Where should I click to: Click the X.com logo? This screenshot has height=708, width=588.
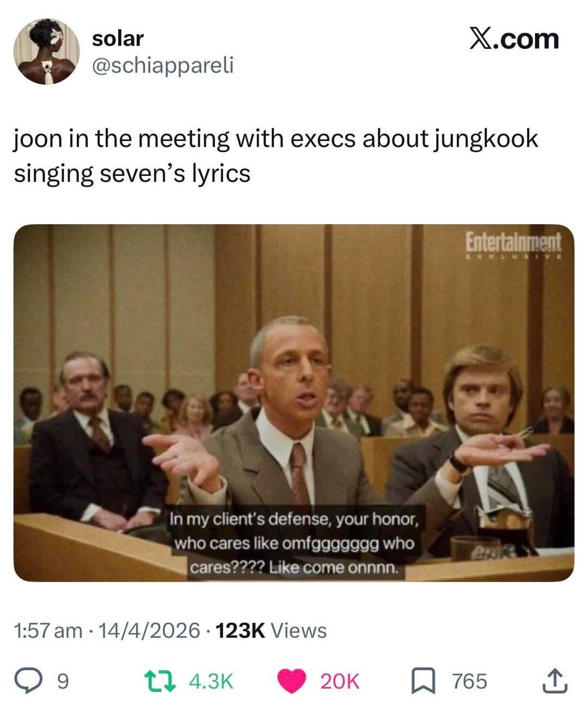514,39
